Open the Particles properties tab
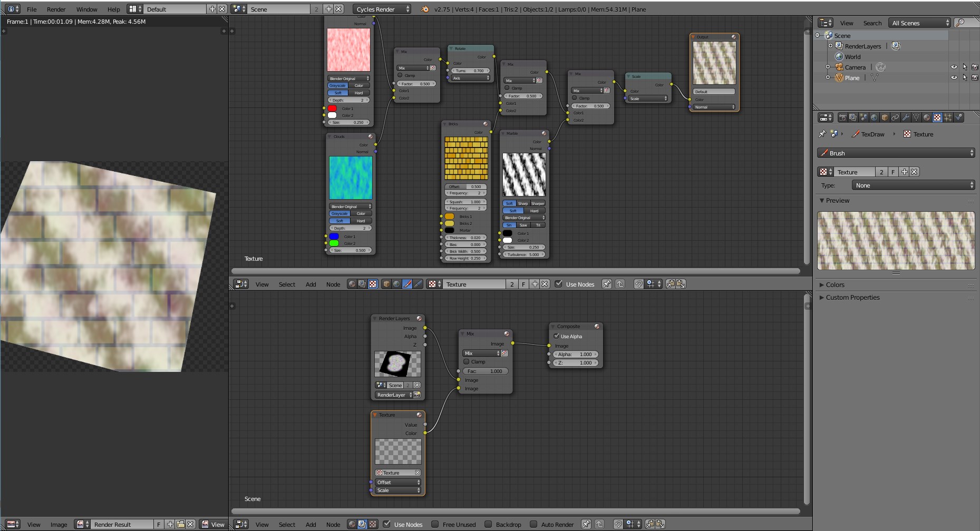Screen dimensions: 980x531 [x=948, y=117]
